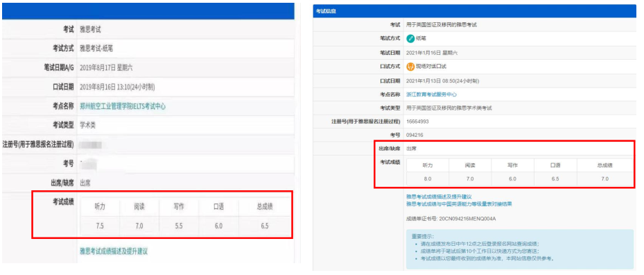Open the 浙江教育考试服务中心 test center link
644x275 pixels.
[x=431, y=94]
